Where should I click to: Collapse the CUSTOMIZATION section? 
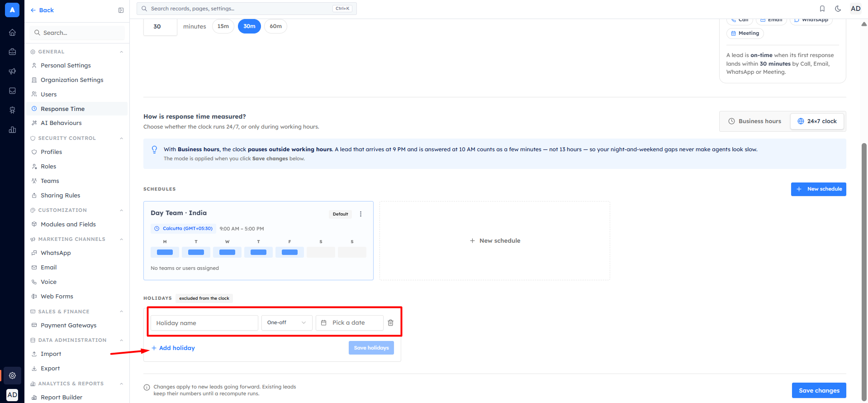point(121,210)
